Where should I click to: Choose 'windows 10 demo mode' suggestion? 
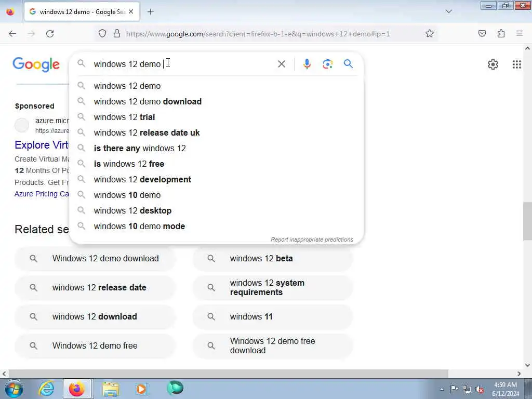tap(217, 227)
